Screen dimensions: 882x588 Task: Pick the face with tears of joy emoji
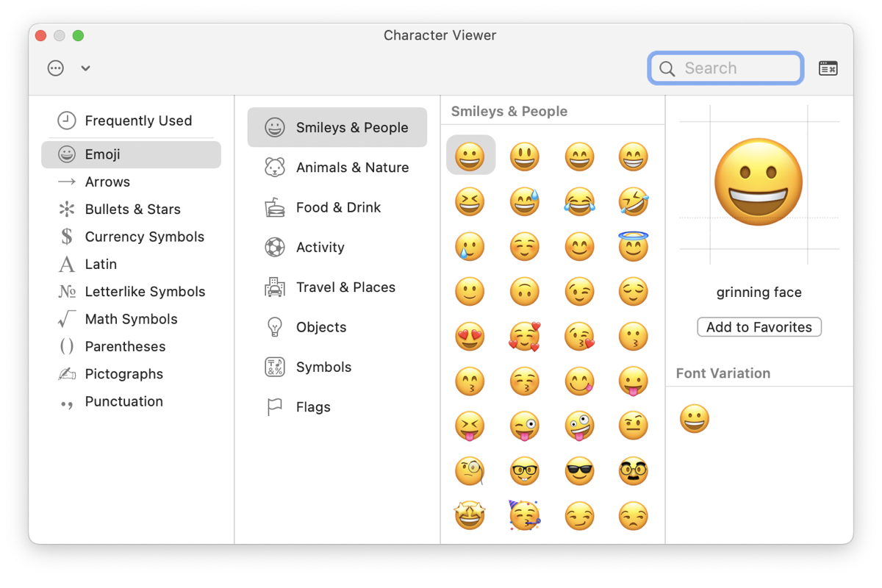click(x=579, y=201)
